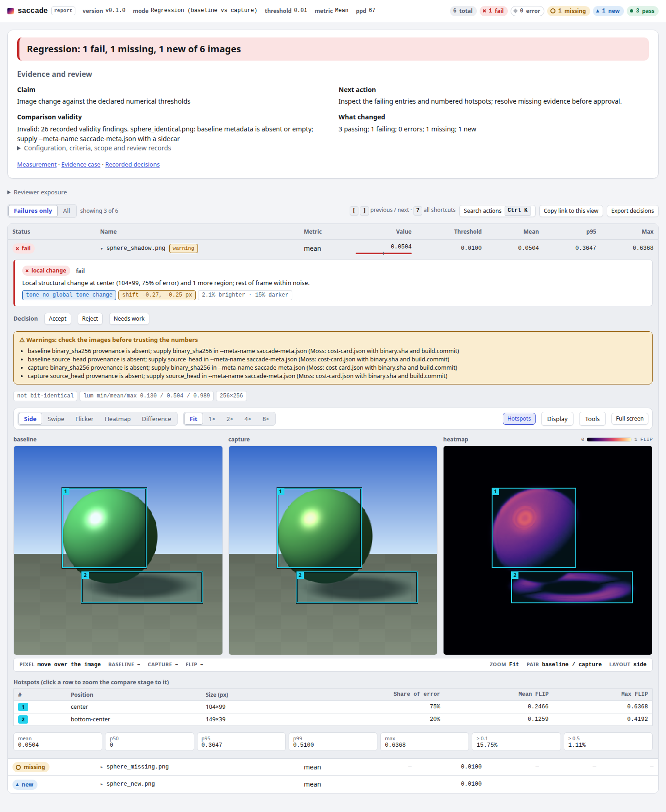Screen dimensions: 666x812
Task: Set zoom to 8×
Action: (x=266, y=419)
